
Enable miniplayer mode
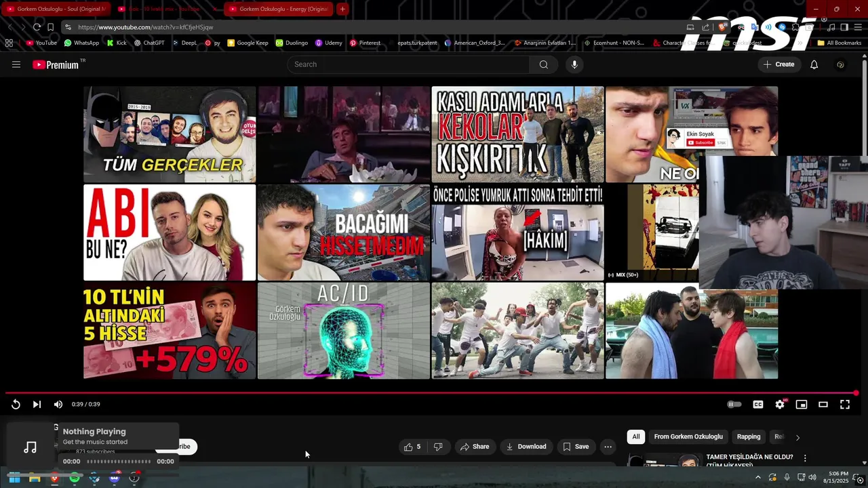[x=802, y=405]
